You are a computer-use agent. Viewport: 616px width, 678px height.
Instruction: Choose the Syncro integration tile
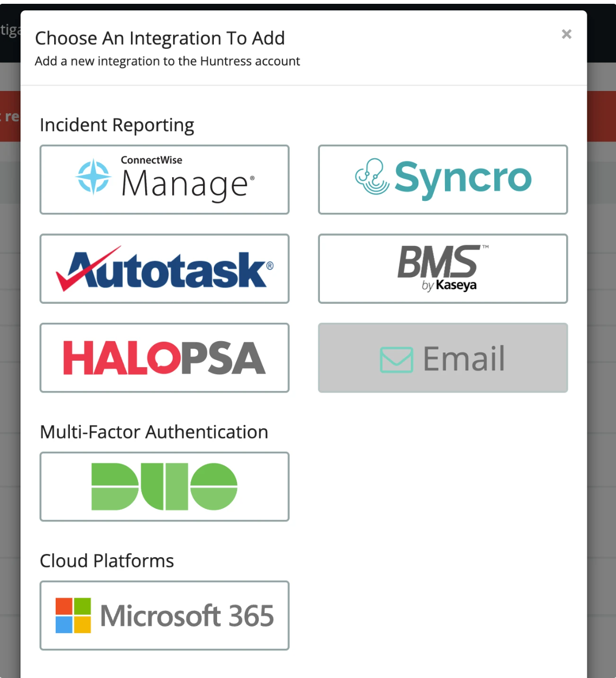(443, 180)
